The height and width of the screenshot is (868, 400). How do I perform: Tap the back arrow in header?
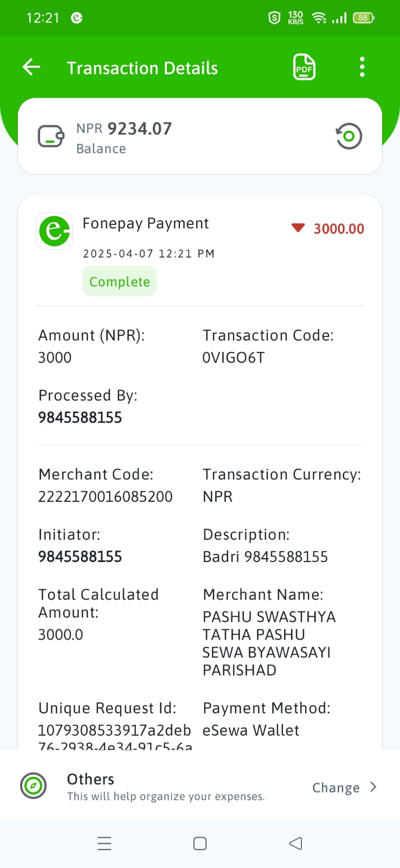[x=31, y=67]
